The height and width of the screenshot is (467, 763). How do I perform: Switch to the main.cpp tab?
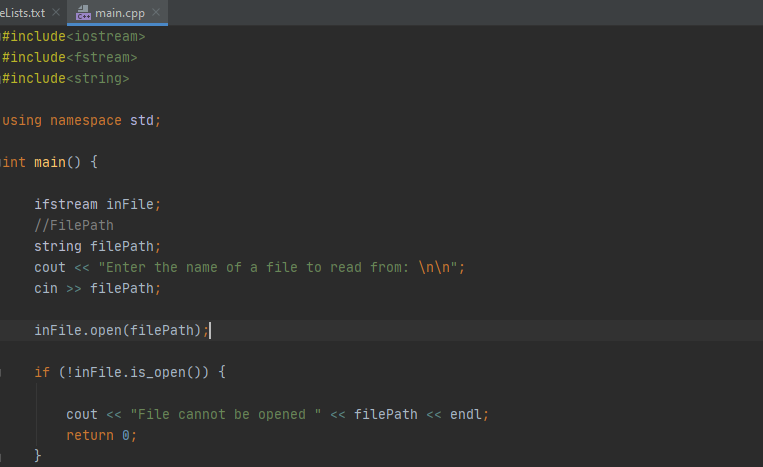click(118, 13)
